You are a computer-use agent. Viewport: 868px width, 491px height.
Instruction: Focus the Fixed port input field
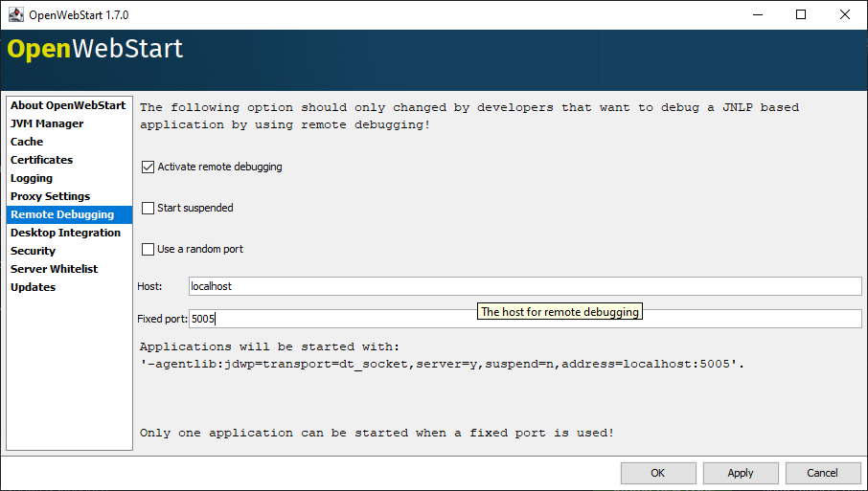pyautogui.click(x=525, y=319)
